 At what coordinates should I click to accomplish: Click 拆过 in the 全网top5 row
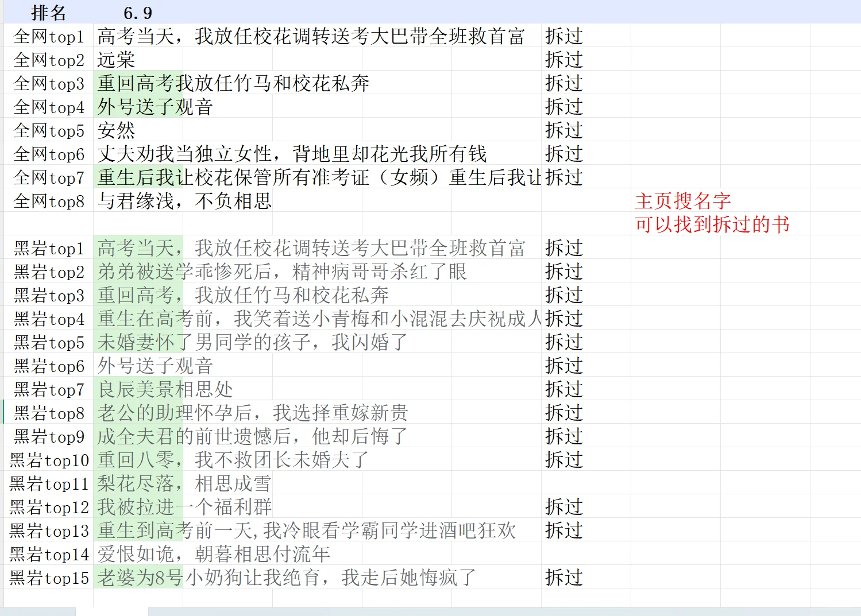click(x=564, y=130)
